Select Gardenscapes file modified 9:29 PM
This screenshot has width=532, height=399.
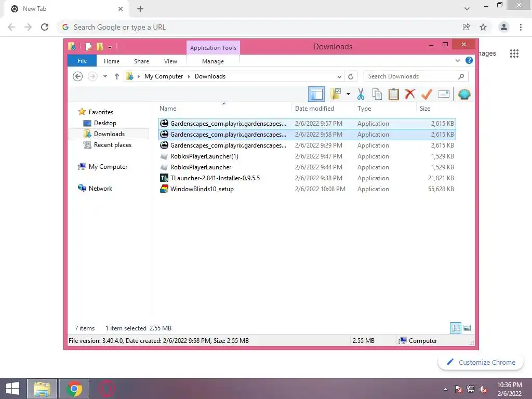(307, 145)
